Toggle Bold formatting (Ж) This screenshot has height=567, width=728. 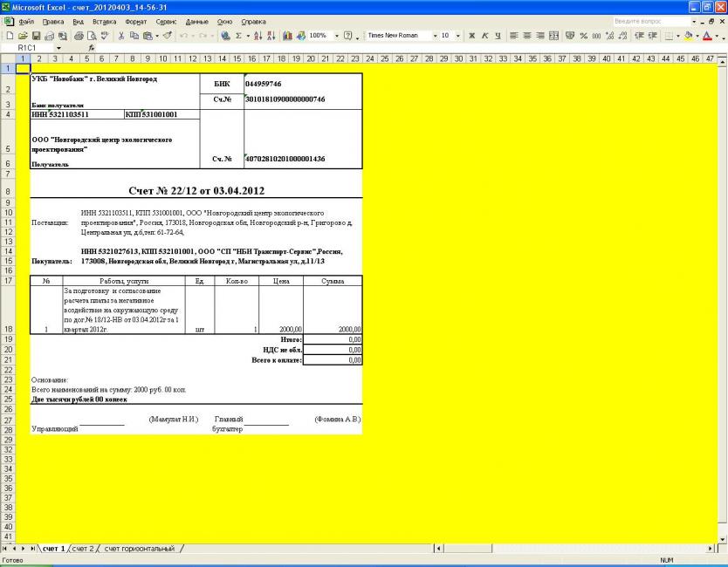point(470,35)
